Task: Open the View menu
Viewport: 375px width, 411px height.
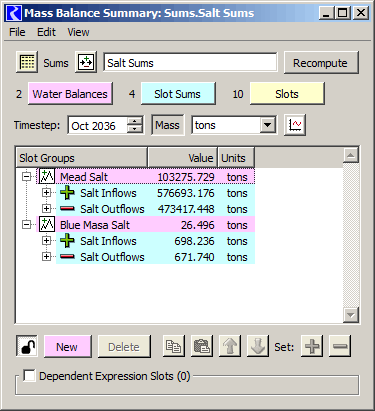Action: coord(78,32)
